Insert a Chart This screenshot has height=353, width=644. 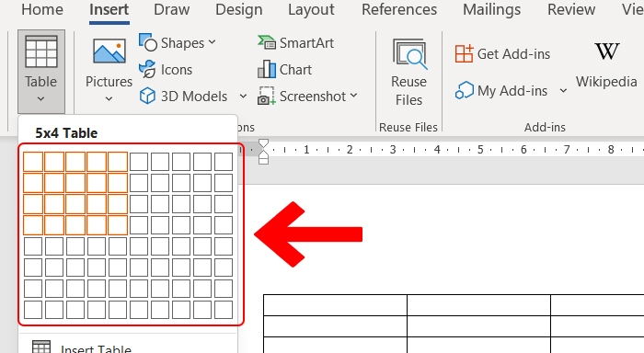[284, 69]
